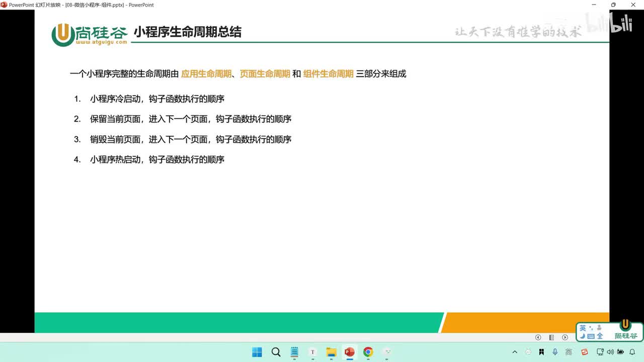The height and width of the screenshot is (362, 644).
Task: Click window title 08-微信小程序-组件.pptx
Action: pyautogui.click(x=95, y=5)
